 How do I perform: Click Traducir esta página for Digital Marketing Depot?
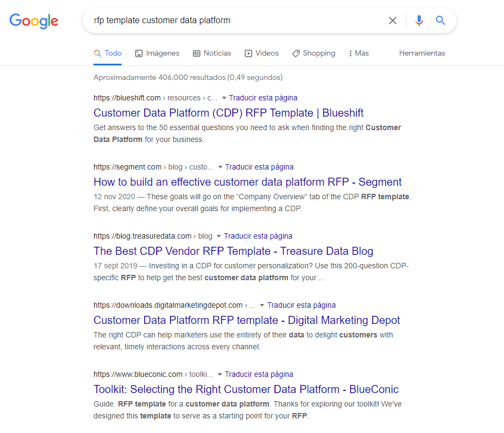pos(301,305)
